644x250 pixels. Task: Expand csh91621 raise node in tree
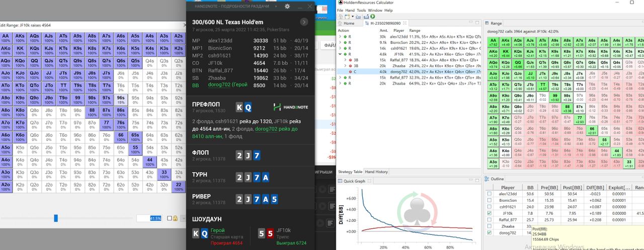340,48
